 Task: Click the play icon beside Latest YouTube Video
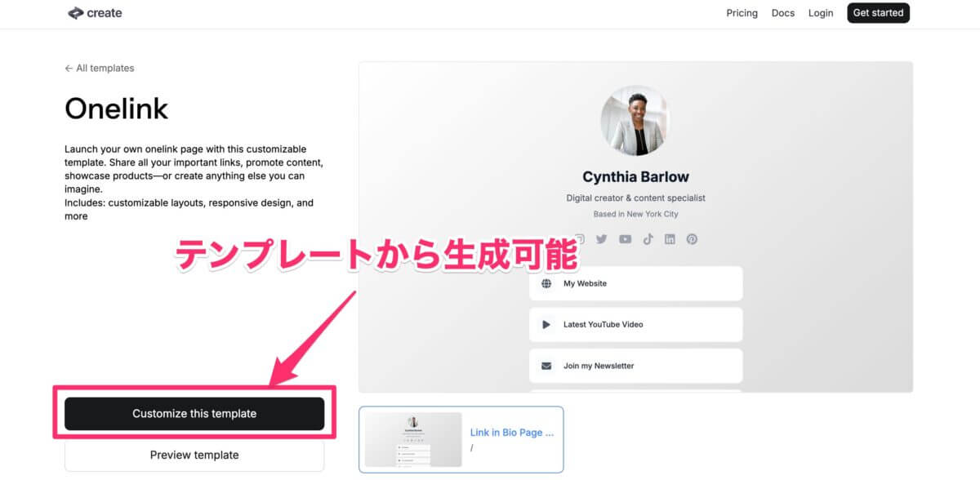[546, 325]
